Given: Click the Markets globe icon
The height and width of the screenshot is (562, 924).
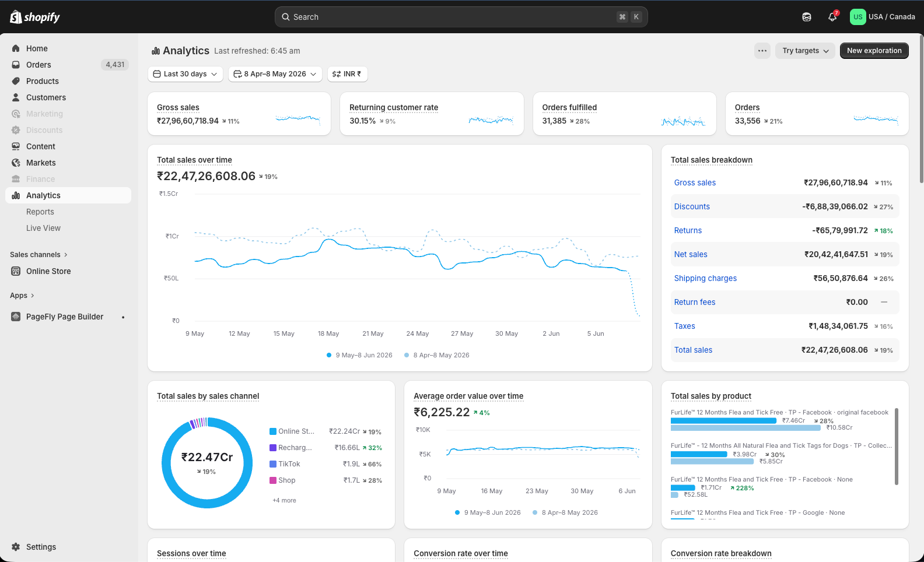Looking at the screenshot, I should click(x=16, y=163).
